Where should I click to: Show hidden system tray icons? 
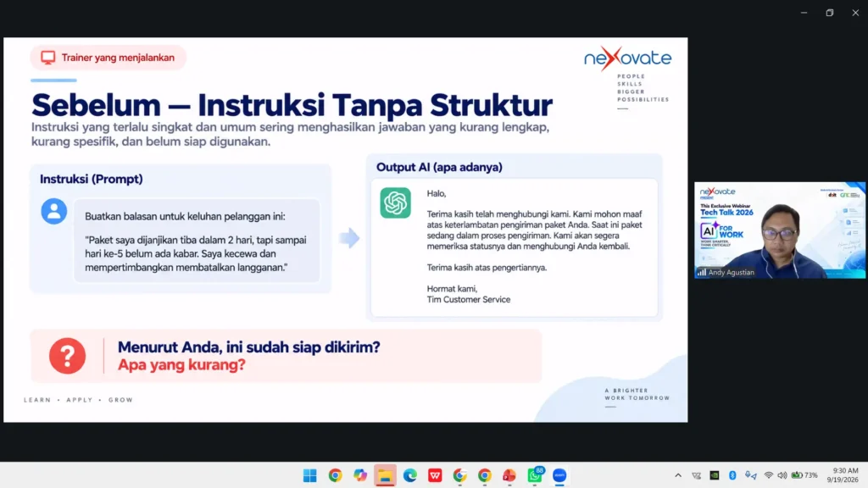tap(678, 475)
